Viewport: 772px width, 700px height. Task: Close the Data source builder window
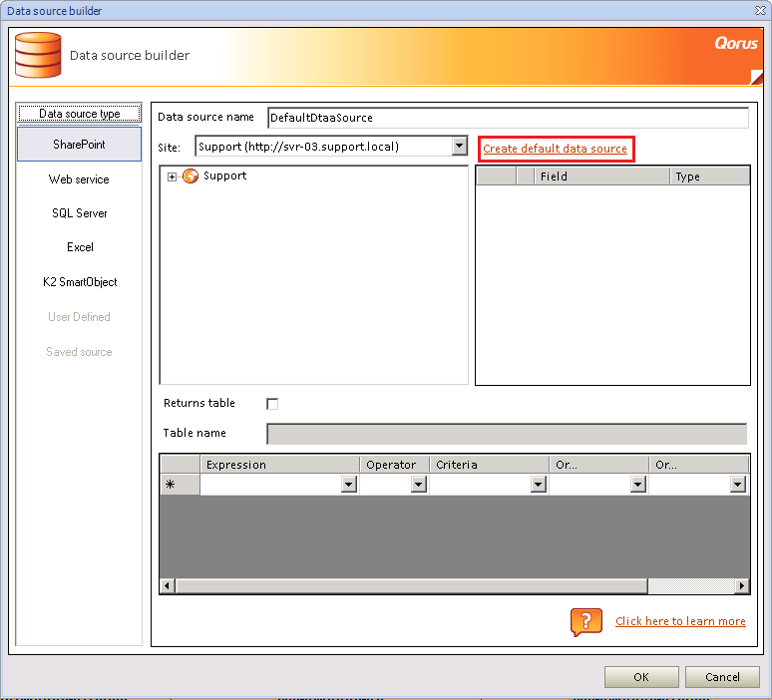click(x=760, y=10)
